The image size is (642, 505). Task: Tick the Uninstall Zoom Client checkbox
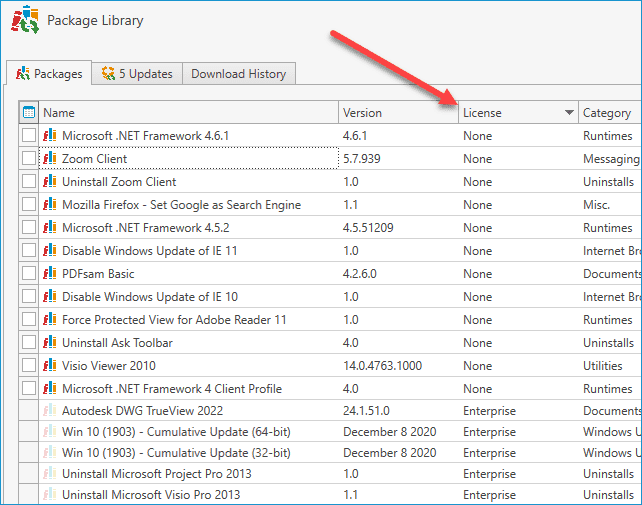click(29, 181)
